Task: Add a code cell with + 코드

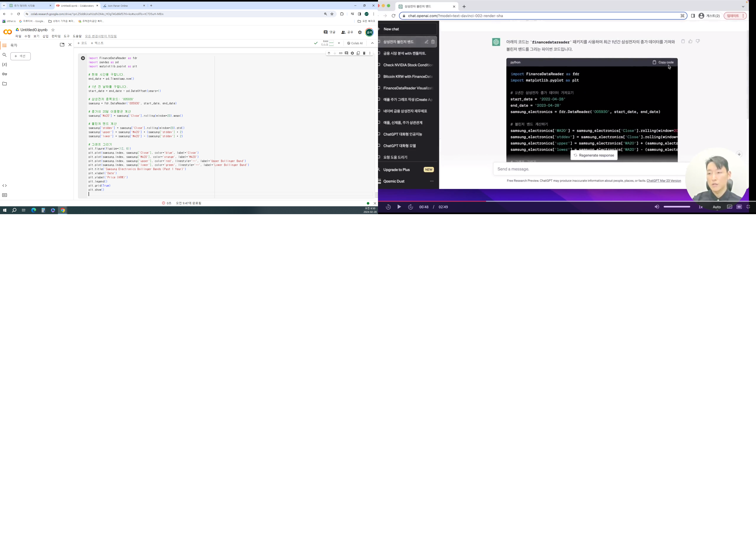Action: [x=82, y=43]
